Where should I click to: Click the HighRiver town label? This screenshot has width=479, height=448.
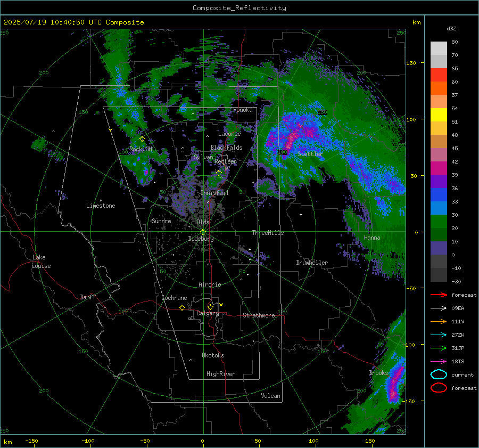pos(221,374)
